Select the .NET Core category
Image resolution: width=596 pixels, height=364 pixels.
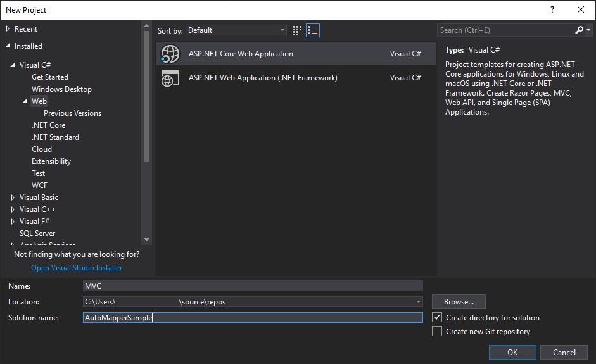click(x=49, y=125)
